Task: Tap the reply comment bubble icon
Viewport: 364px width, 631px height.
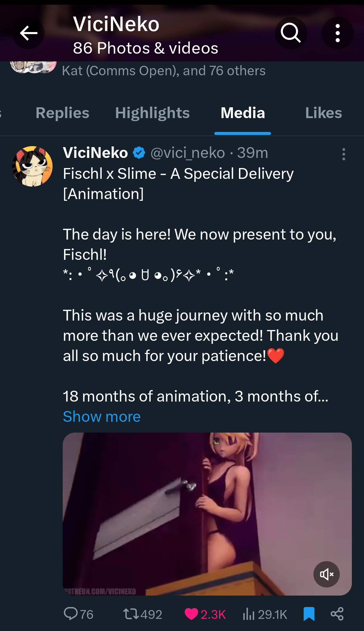Action: tap(71, 614)
